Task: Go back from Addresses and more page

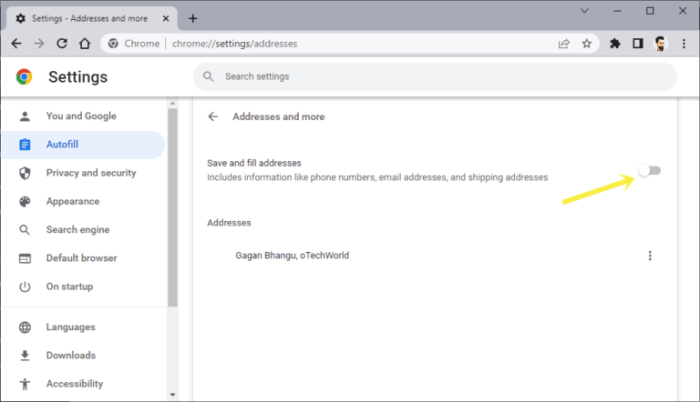Action: coord(213,117)
